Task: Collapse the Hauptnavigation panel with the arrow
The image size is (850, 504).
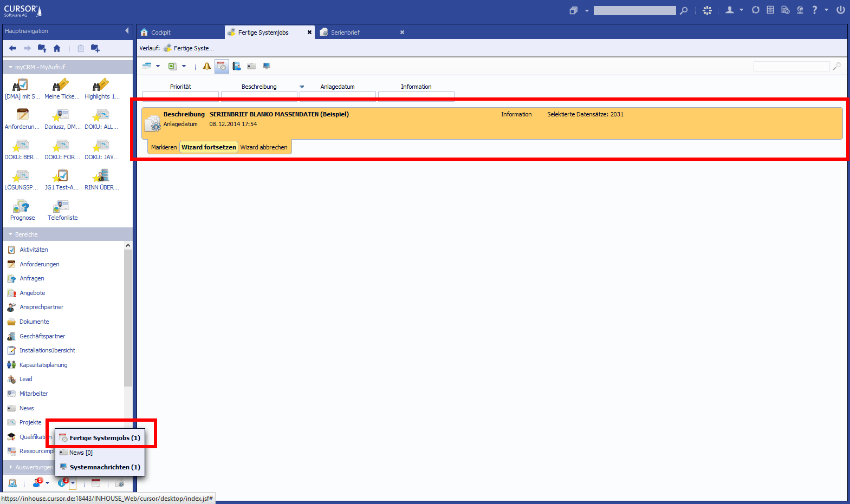Action: pyautogui.click(x=127, y=31)
